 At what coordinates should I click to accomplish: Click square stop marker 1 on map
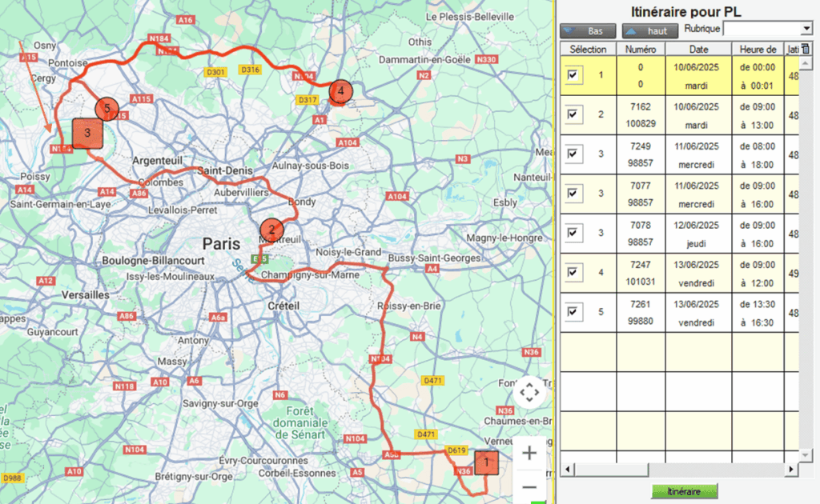(483, 462)
